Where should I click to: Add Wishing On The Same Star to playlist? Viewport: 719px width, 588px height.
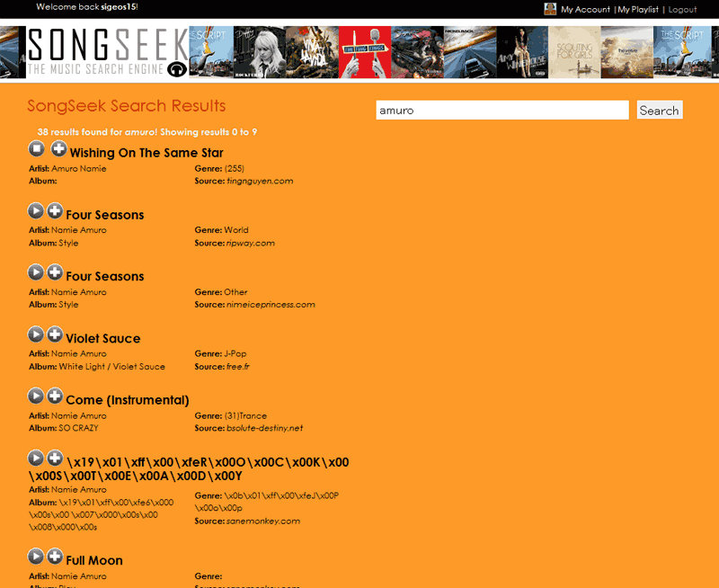(58, 148)
